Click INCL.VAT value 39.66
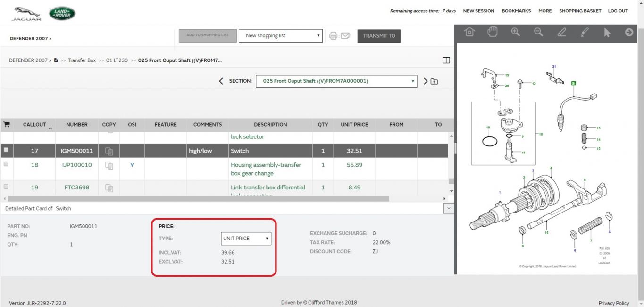 (228, 253)
